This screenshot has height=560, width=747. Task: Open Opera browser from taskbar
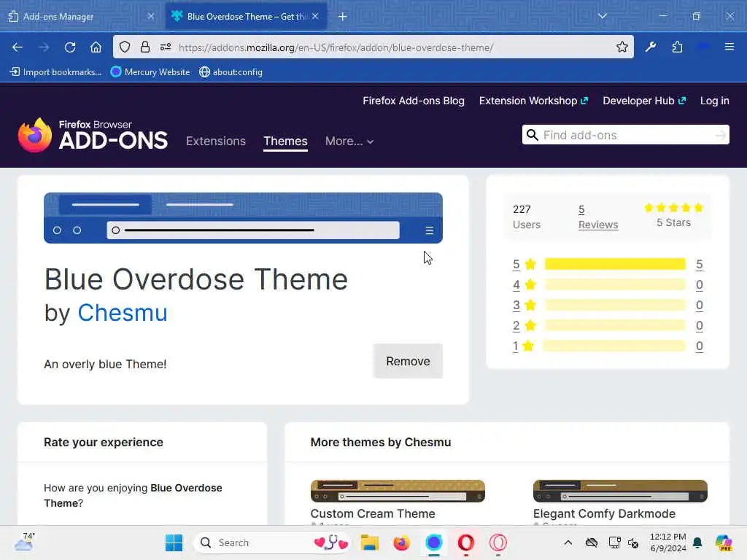(x=465, y=542)
